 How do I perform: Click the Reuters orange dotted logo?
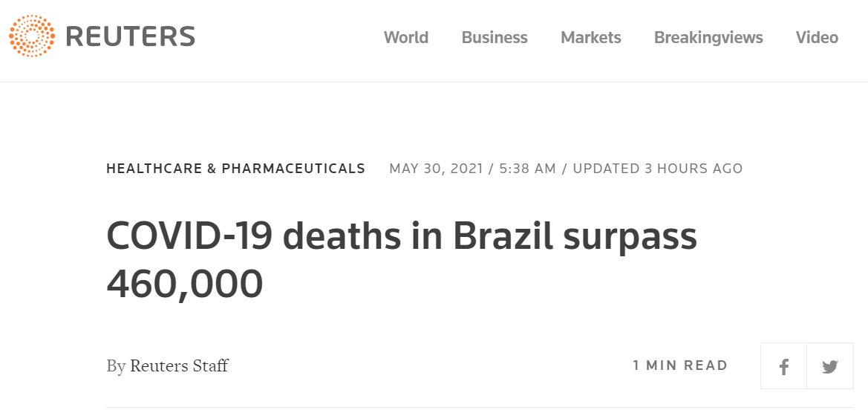[32, 37]
